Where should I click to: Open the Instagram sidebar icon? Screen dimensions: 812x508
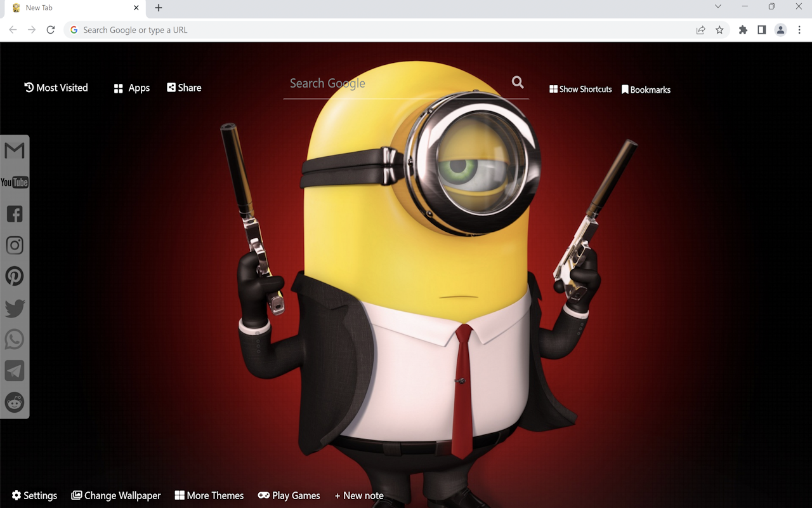click(x=15, y=245)
